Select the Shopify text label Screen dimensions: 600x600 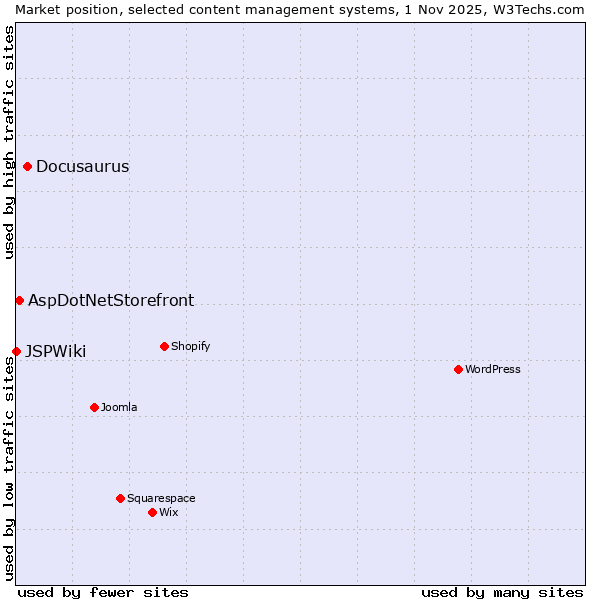[190, 347]
